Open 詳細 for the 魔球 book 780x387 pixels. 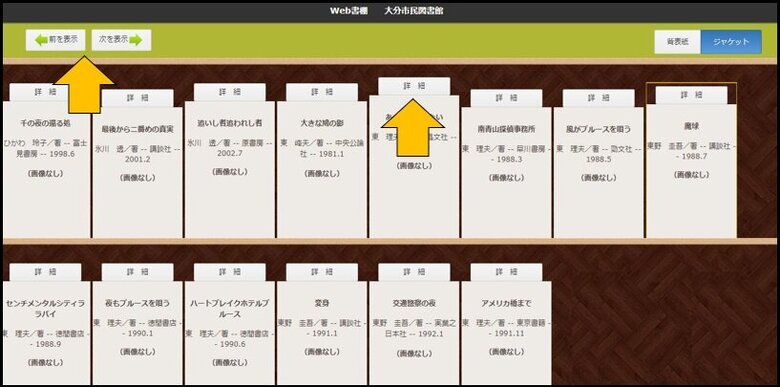tap(691, 95)
